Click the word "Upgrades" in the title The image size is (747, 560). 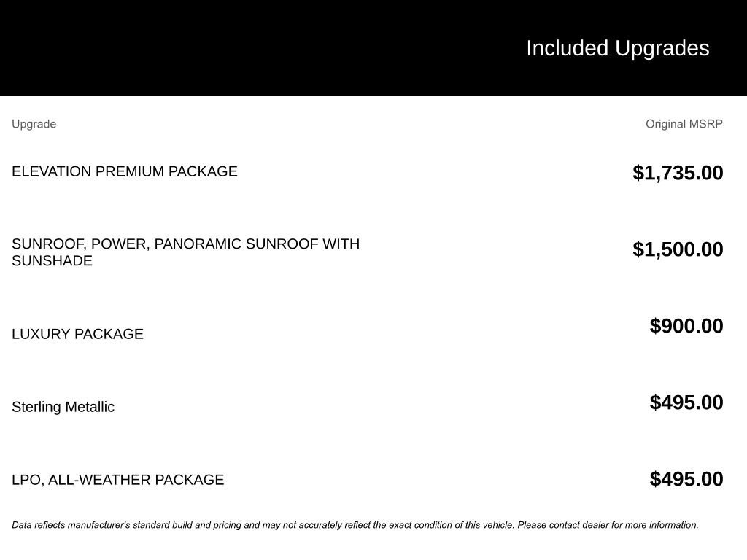point(662,48)
